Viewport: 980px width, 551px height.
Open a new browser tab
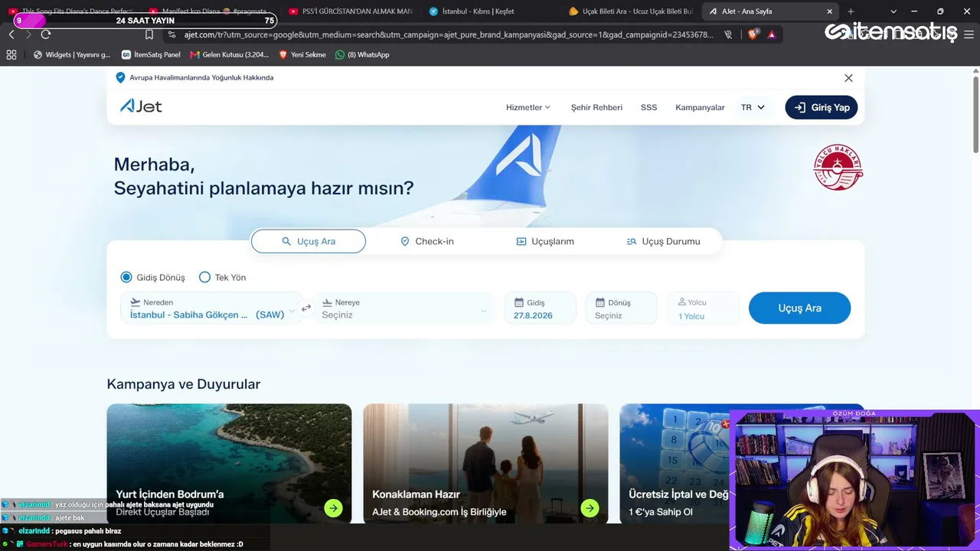click(851, 11)
